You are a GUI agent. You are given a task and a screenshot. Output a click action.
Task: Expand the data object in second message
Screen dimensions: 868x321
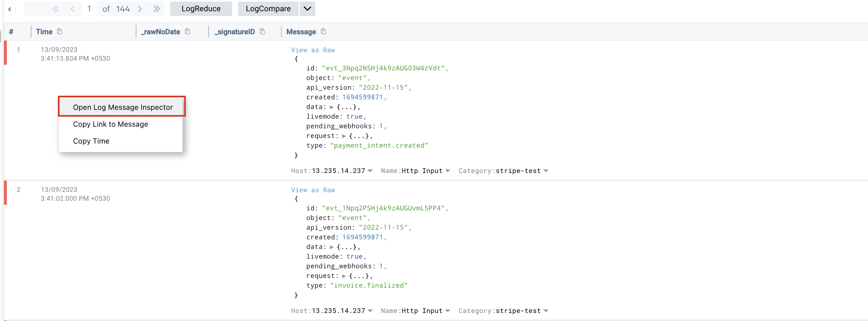(x=332, y=247)
